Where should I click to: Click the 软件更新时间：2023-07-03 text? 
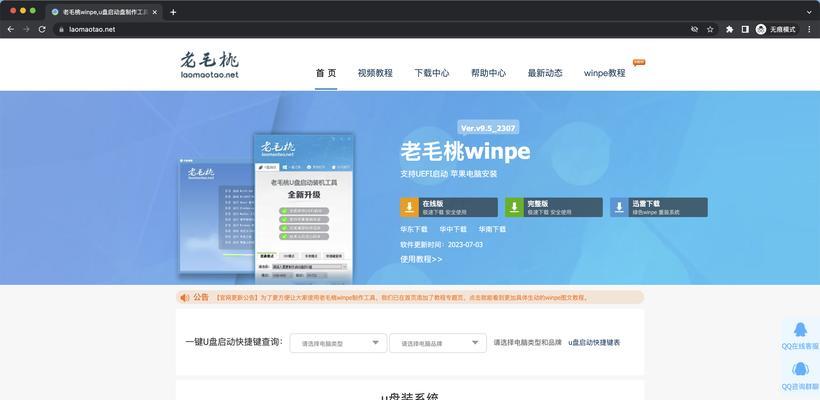pos(441,245)
